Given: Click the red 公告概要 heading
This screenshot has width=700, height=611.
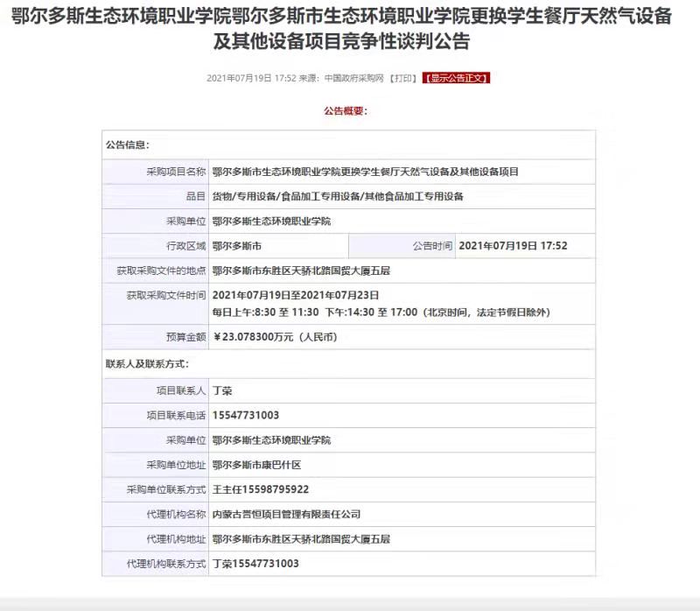Looking at the screenshot, I should 346,111.
